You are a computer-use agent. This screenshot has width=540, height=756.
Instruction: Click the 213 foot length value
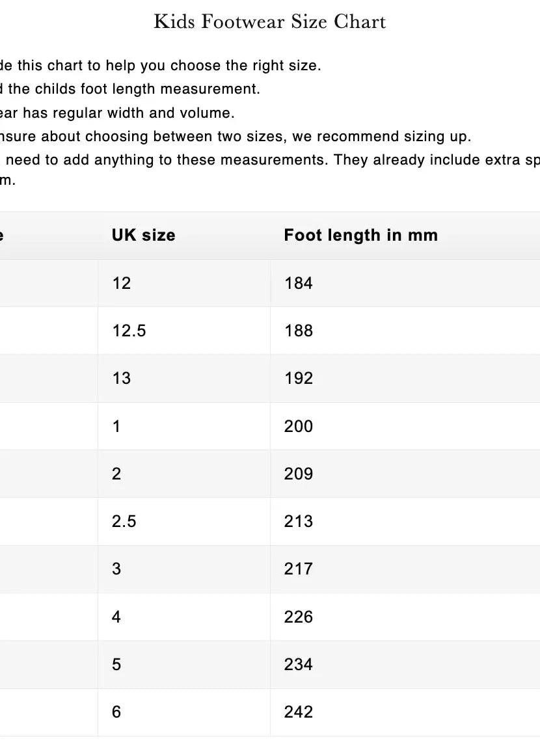(x=299, y=521)
